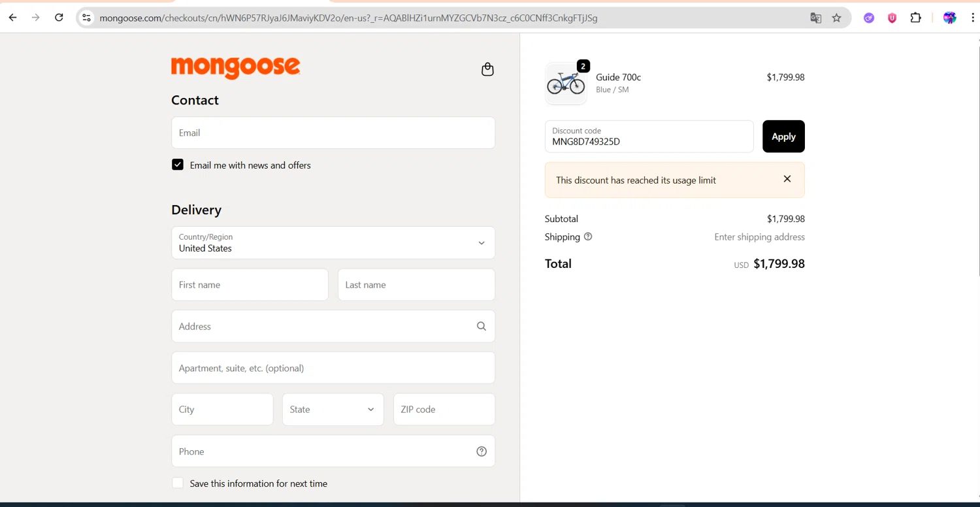Open the Extensions puzzle icon
The width and height of the screenshot is (980, 507).
pos(916,18)
